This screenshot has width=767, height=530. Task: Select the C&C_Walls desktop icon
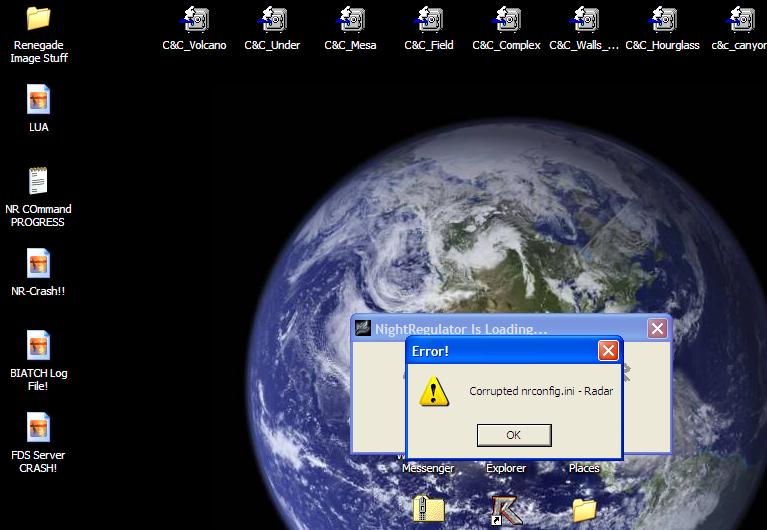[584, 20]
